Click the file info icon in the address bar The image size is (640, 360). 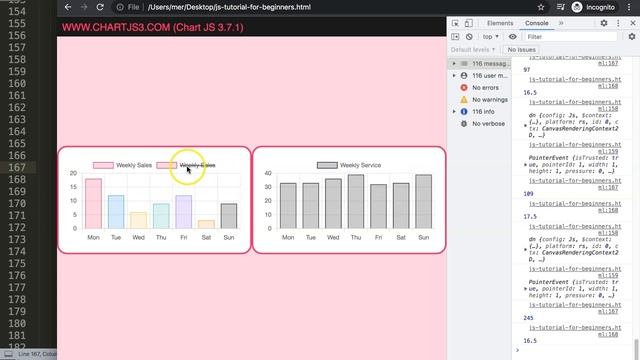[120, 7]
